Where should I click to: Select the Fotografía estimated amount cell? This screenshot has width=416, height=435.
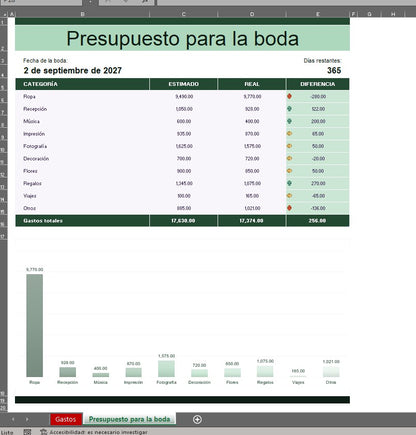click(184, 146)
